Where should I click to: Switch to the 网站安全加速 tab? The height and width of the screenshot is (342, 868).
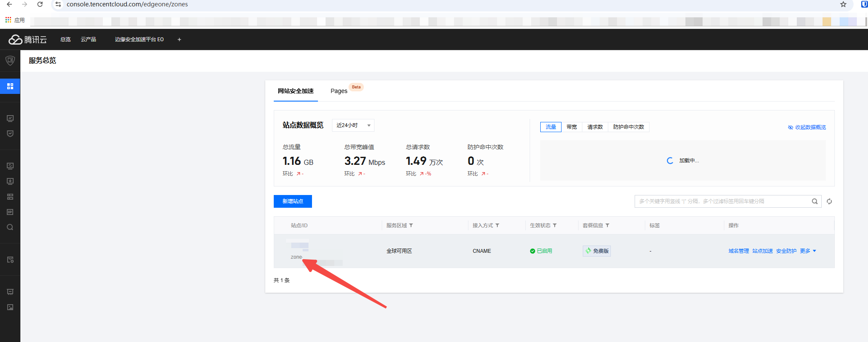(296, 91)
